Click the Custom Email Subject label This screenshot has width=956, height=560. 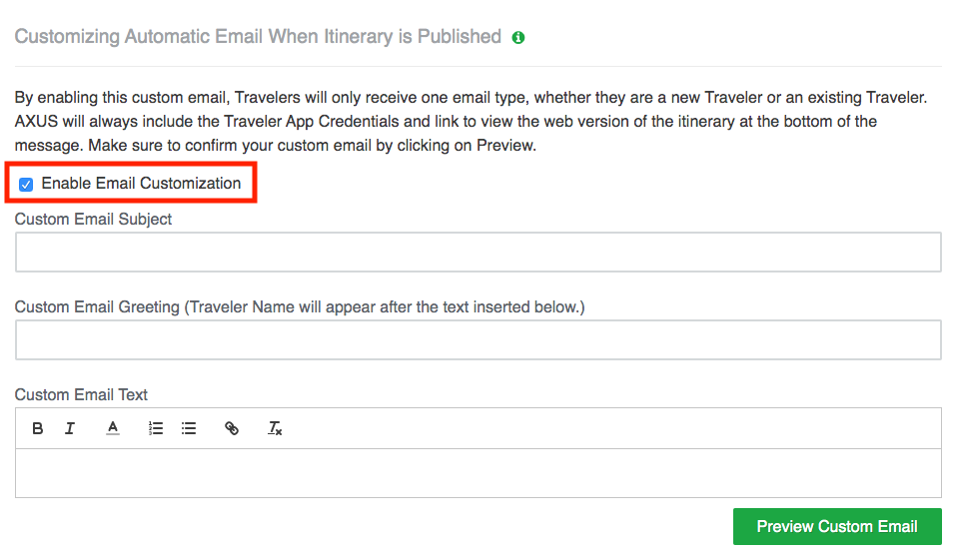[93, 220]
